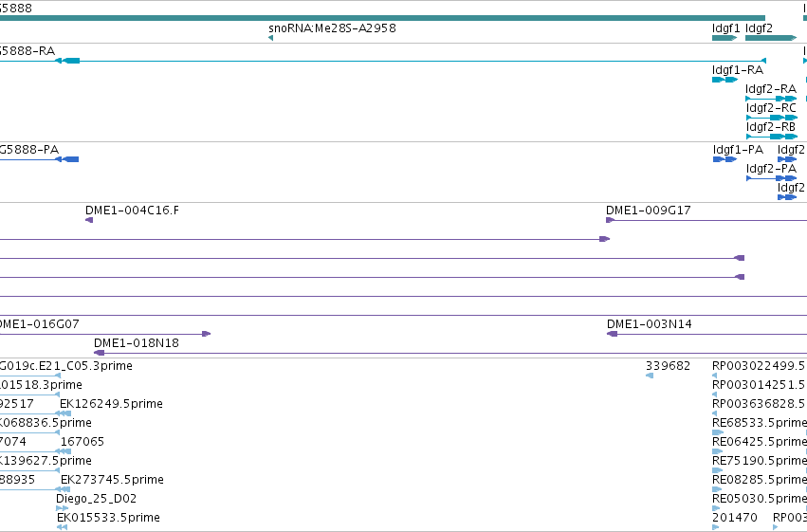Click EST RE06425.5prime

(760, 442)
